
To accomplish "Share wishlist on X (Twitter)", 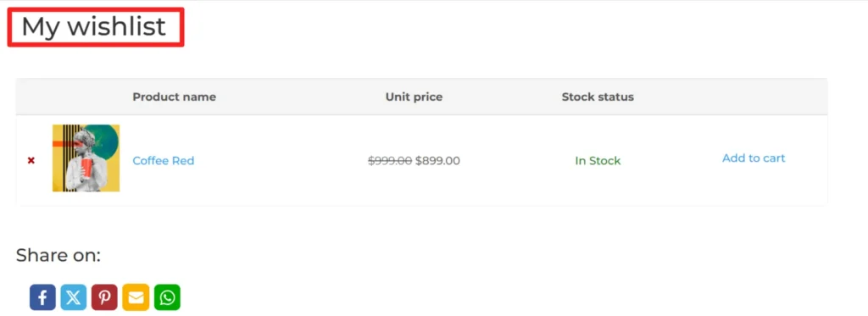I will 74,297.
